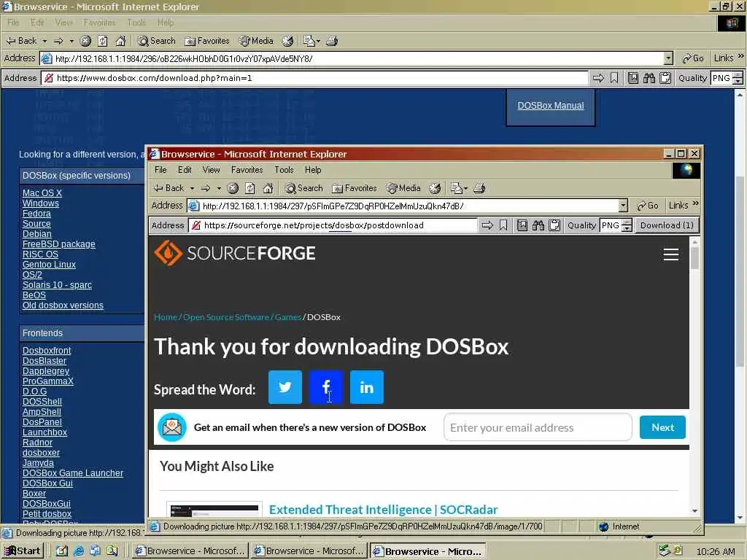Click Games breadcrumb link
747x560 pixels.
click(287, 317)
